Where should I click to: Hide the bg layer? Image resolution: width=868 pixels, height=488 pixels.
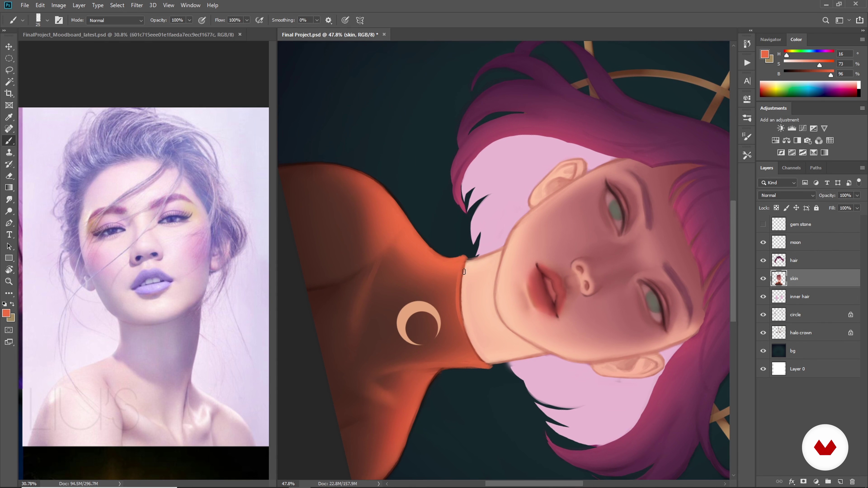point(763,351)
